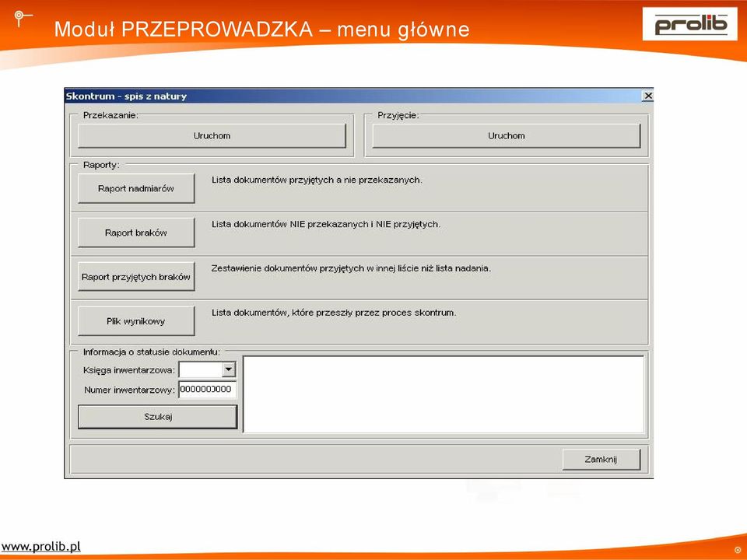Click the Szukaj search button
The height and width of the screenshot is (560, 747).
pos(158,417)
